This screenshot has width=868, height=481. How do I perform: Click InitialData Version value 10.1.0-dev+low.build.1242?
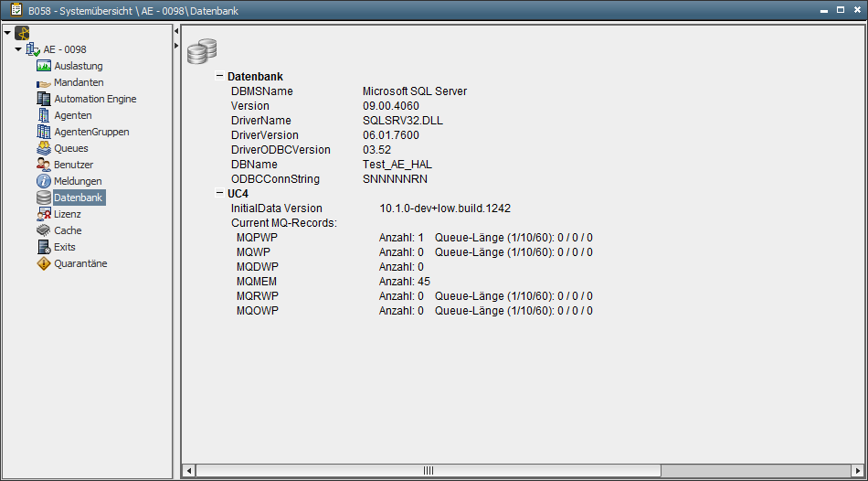click(x=445, y=208)
